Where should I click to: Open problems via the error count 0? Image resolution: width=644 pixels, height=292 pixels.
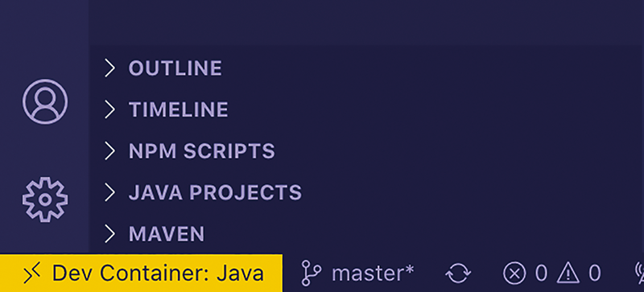[541, 273]
